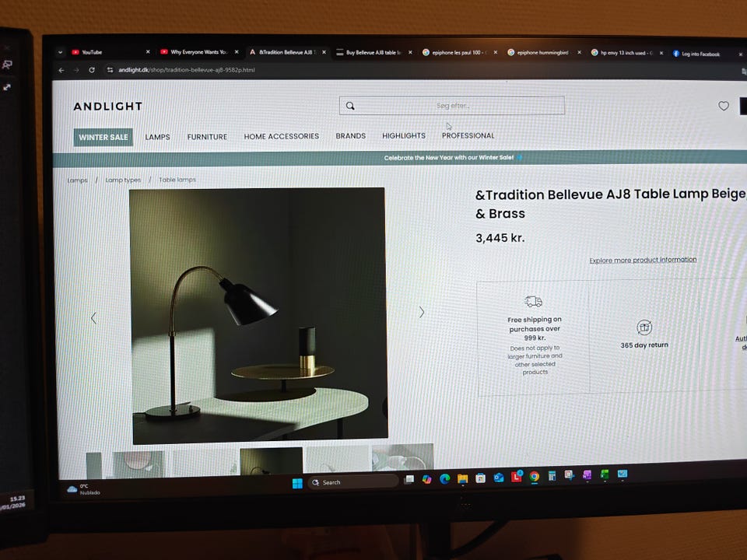Go to the Lamp types breadcrumb
Viewport: 747px width, 560px height.
coord(123,180)
